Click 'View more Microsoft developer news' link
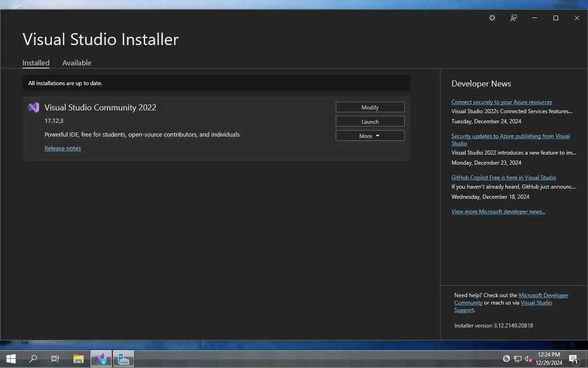Screen dimensions: 588x368 click(x=498, y=212)
